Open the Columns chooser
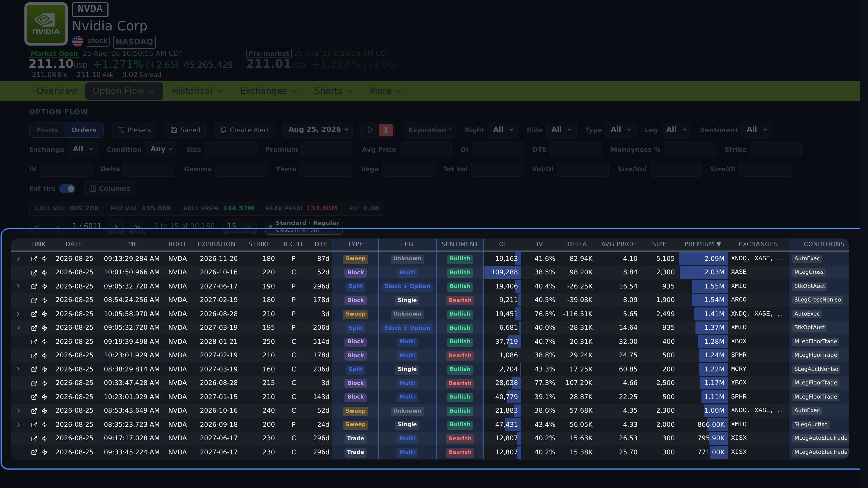This screenshot has height=488, width=868. (x=110, y=189)
